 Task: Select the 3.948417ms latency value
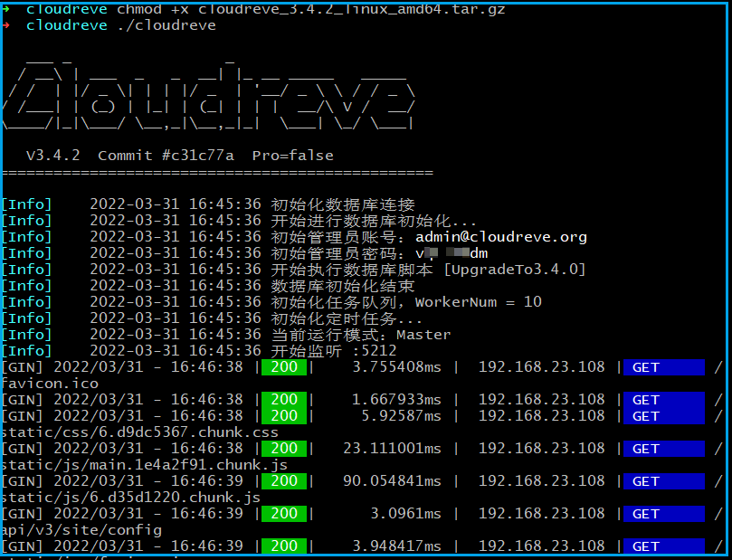[396, 546]
